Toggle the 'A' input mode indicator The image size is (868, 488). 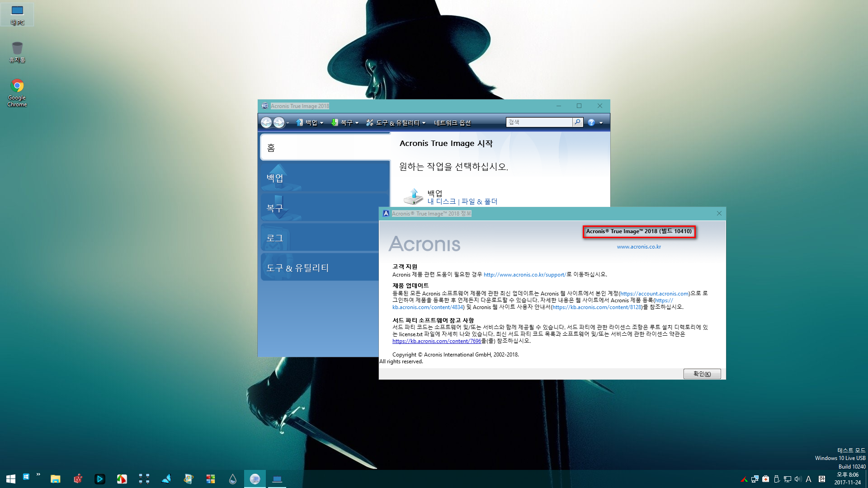point(809,479)
